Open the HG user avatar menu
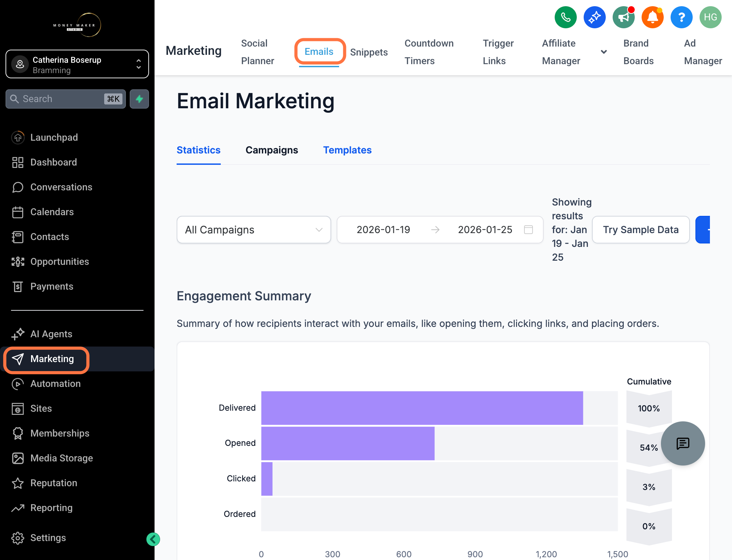 (x=710, y=17)
